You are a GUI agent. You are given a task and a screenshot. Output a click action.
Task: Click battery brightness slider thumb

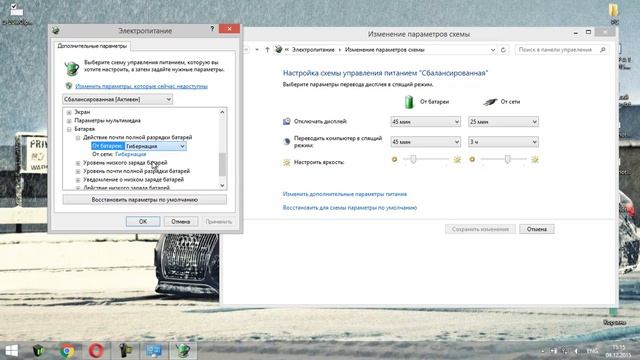point(413,159)
